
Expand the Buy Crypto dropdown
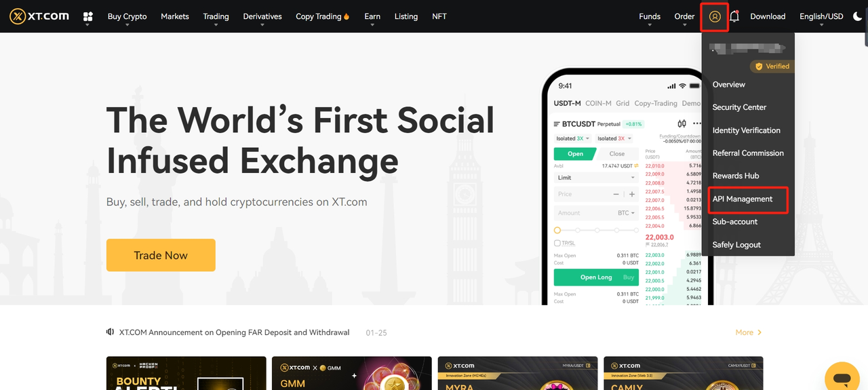(127, 16)
